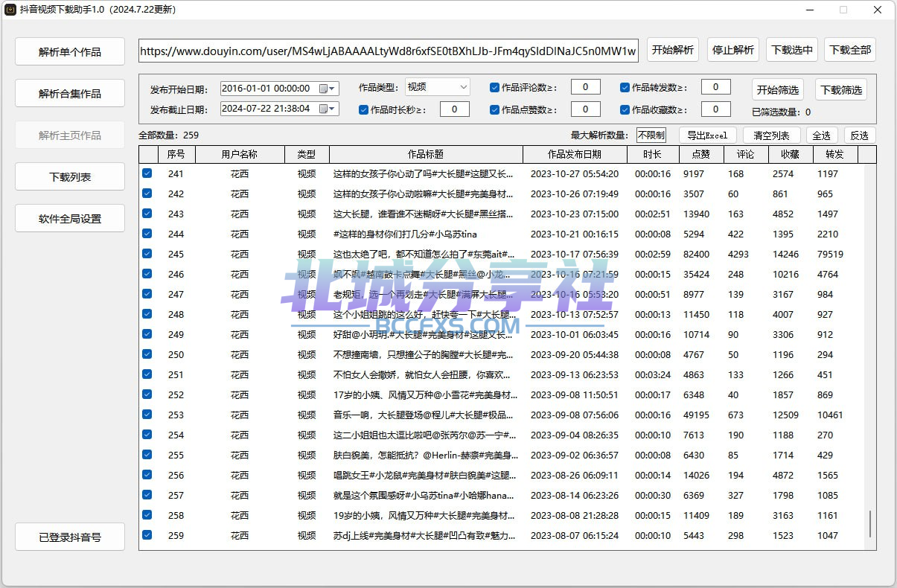This screenshot has width=897, height=588.
Task: Select likes value 82400
Action: (697, 254)
